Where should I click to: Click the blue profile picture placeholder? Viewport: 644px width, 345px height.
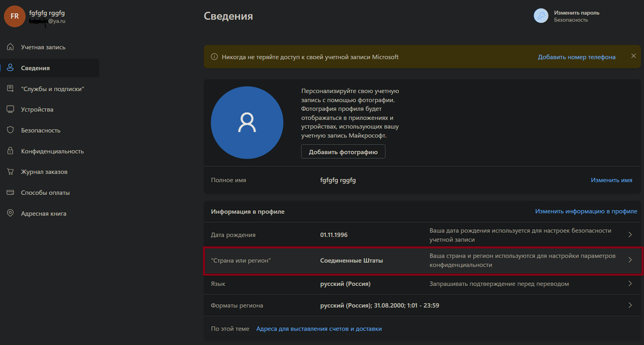(x=247, y=123)
